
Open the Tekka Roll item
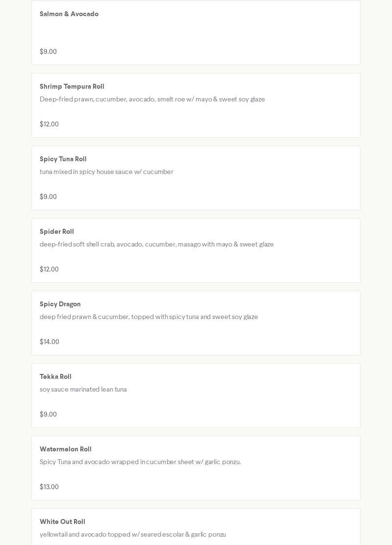196,396
